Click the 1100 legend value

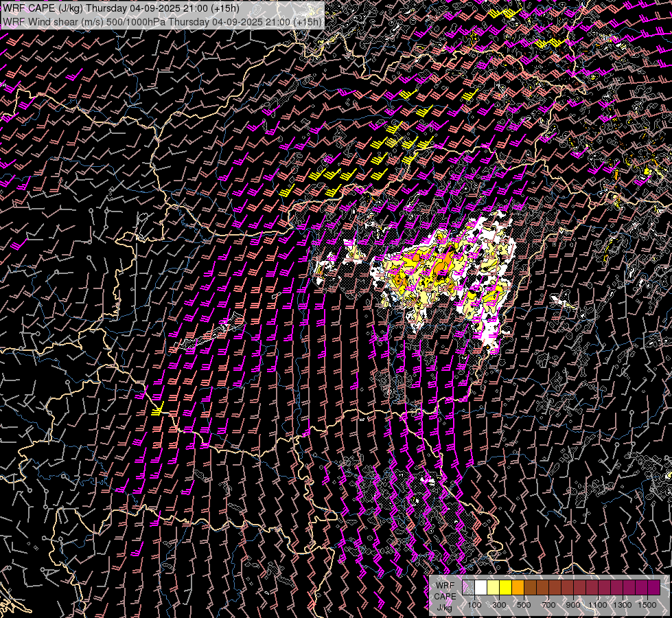(x=597, y=605)
